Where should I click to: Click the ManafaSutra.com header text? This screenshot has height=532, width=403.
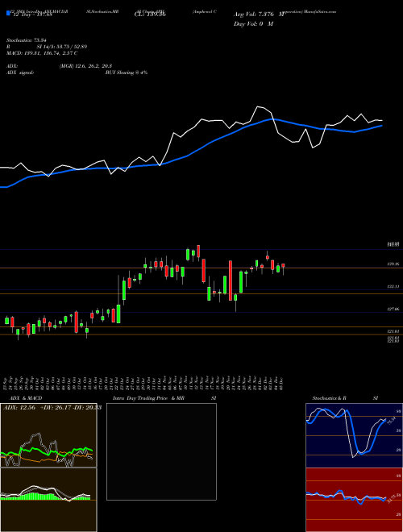(x=321, y=11)
